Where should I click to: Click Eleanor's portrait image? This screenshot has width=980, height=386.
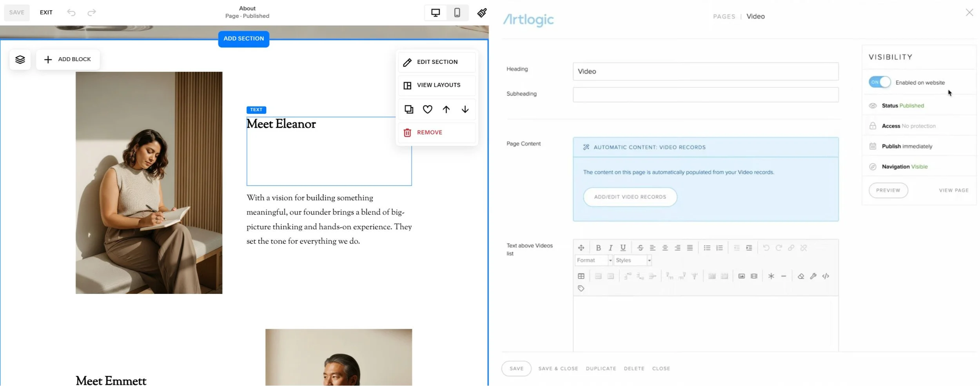point(149,183)
